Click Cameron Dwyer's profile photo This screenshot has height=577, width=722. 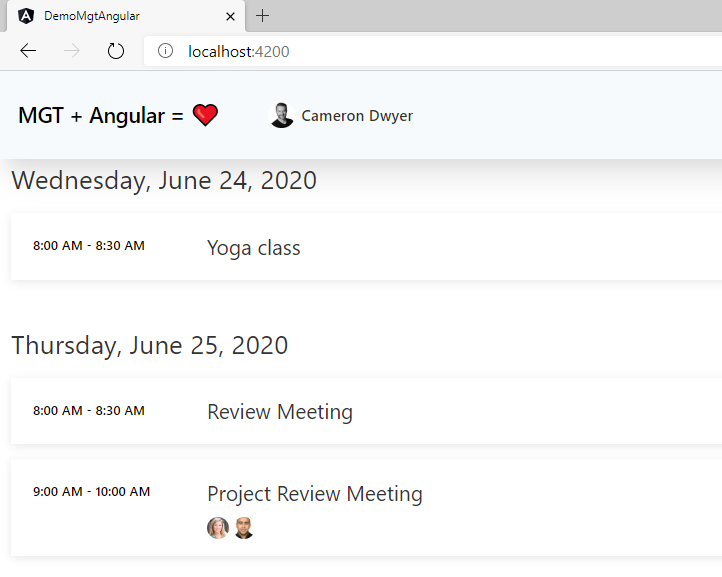281,115
